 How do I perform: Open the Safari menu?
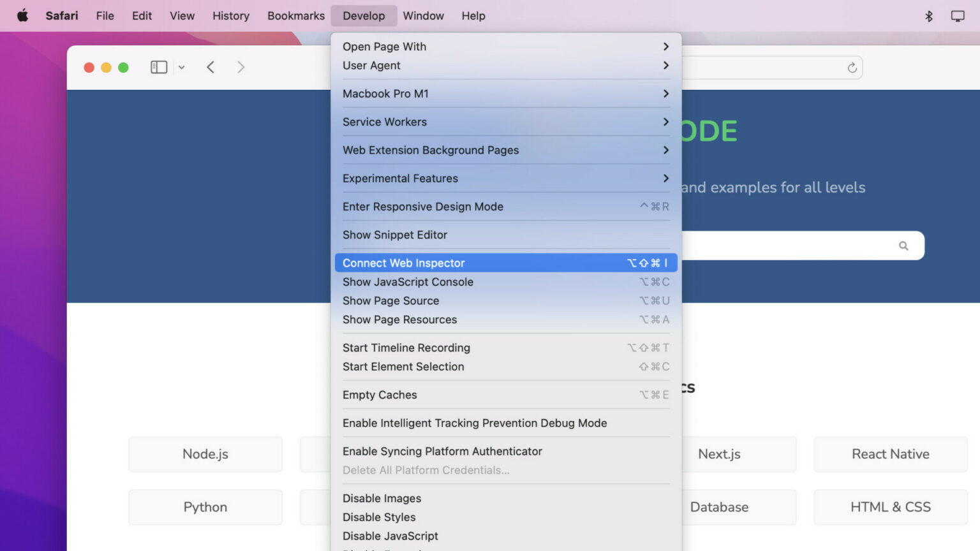click(x=62, y=16)
